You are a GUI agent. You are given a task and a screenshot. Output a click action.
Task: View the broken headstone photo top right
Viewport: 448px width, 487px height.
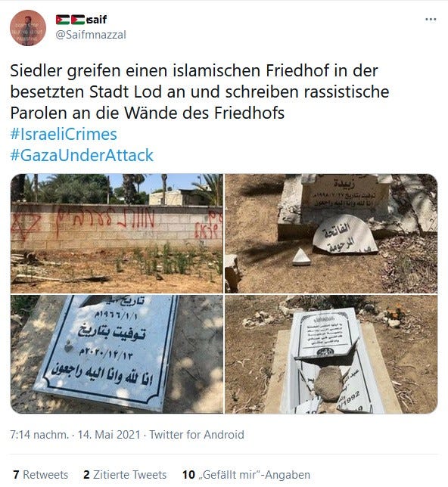pos(331,233)
